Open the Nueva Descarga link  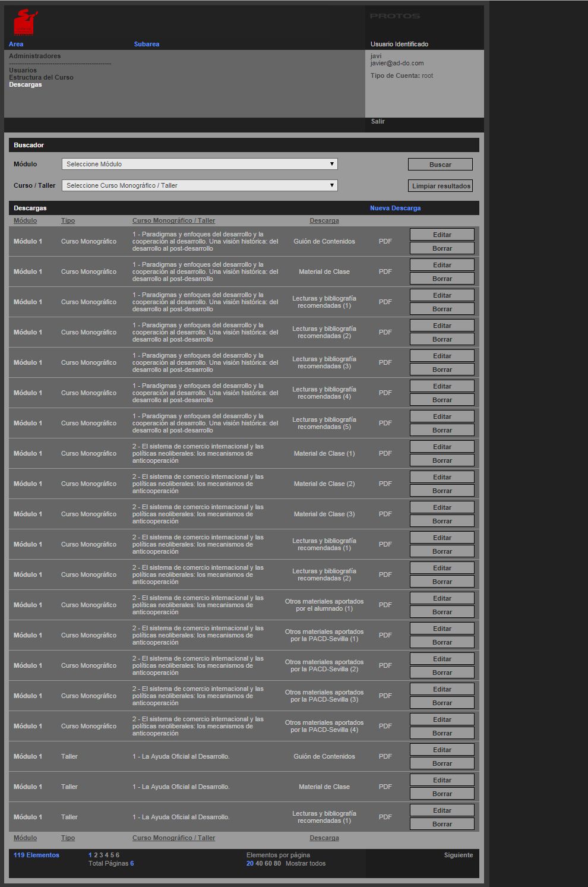click(x=395, y=208)
